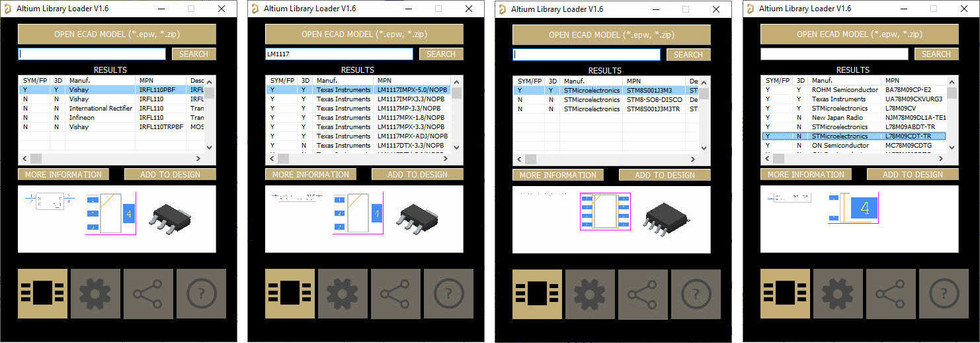The image size is (980, 343).
Task: Click the schematic symbol preview in the Vishay results window
Action: click(50, 201)
